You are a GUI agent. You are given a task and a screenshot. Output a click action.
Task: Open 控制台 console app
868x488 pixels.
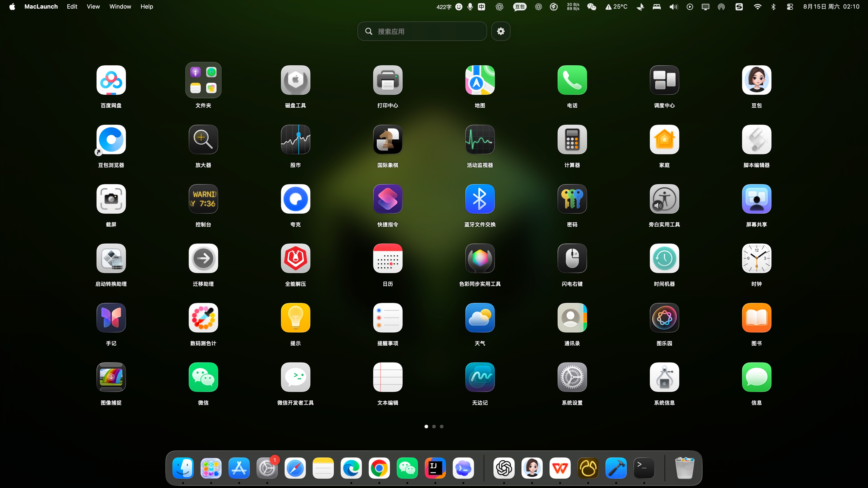pyautogui.click(x=203, y=199)
